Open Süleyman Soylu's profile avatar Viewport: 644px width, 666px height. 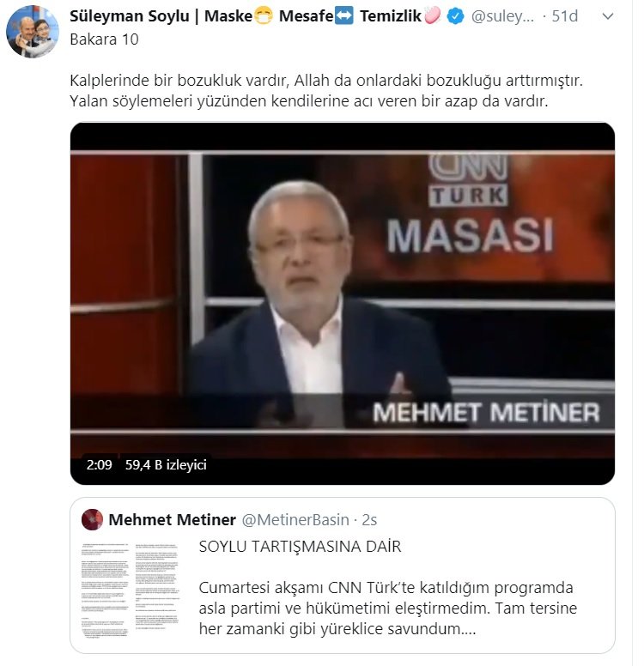[x=33, y=32]
